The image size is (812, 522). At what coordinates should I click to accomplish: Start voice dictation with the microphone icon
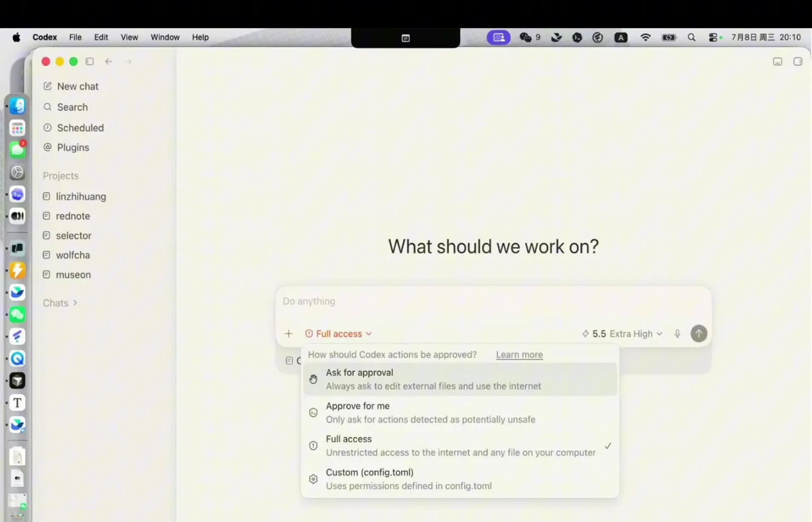click(677, 334)
